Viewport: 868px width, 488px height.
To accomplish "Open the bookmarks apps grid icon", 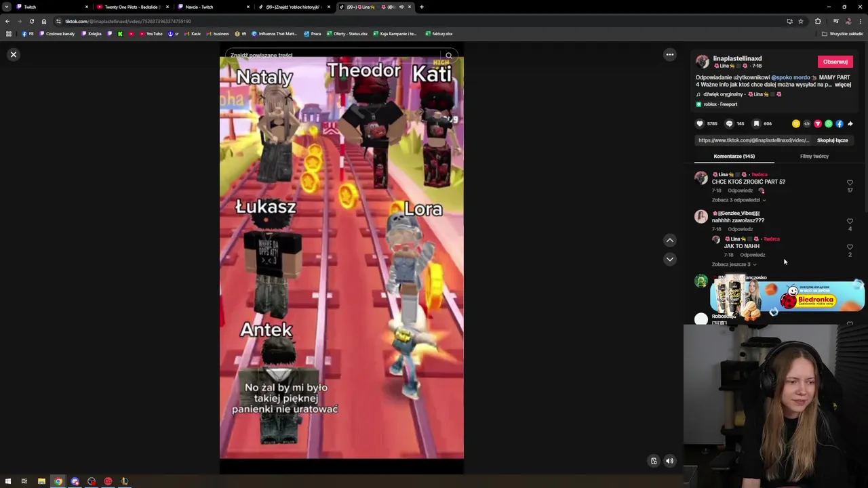I will click(9, 33).
